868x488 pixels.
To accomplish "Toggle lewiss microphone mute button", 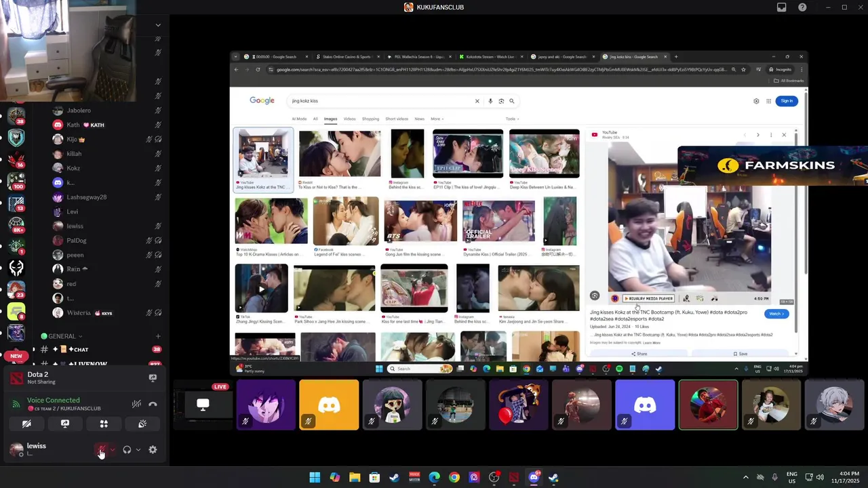I will pos(100,449).
